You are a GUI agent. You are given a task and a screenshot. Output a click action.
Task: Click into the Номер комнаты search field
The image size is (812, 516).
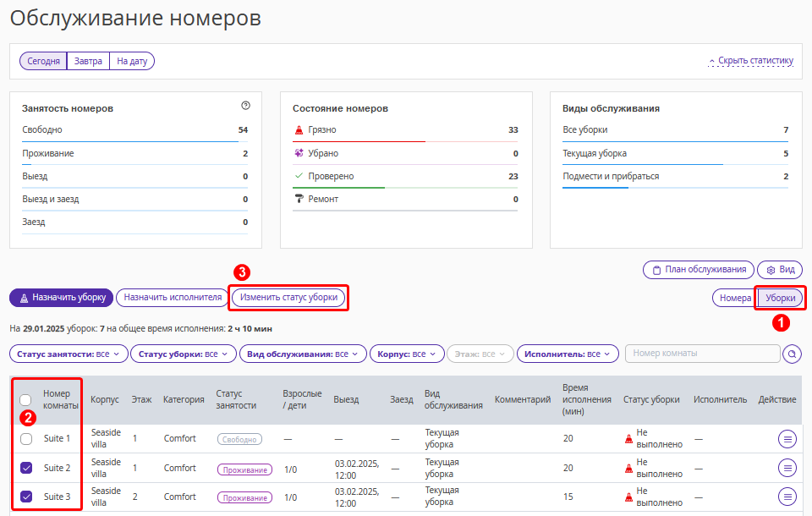click(702, 354)
